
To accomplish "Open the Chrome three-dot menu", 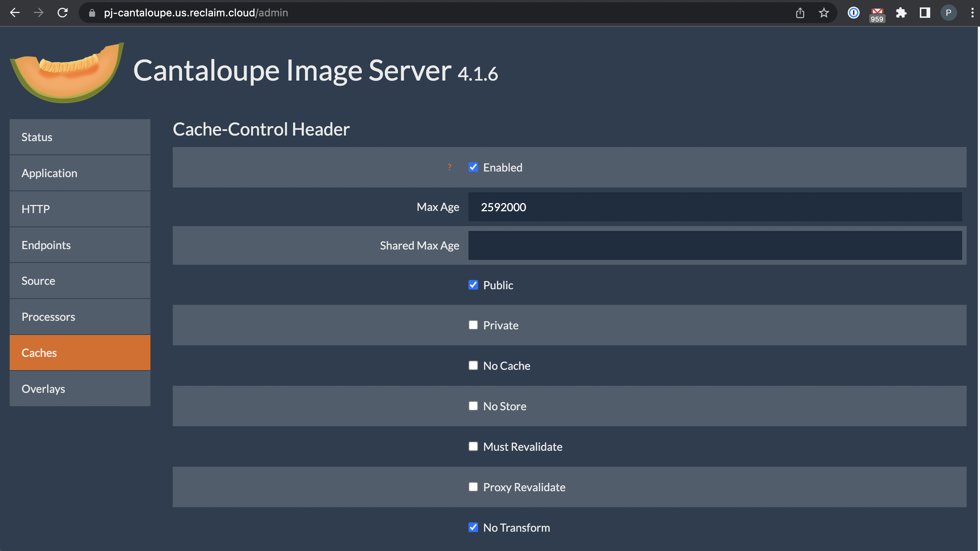I will [972, 13].
